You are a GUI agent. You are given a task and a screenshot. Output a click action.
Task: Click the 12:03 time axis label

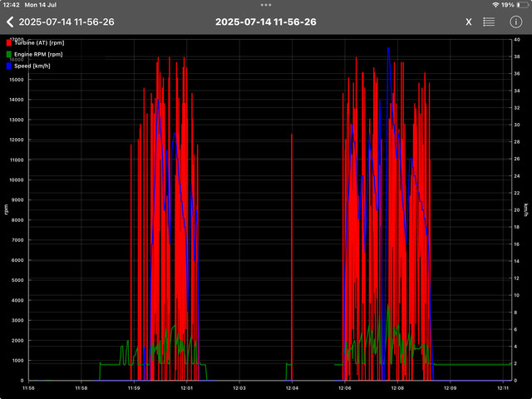coord(239,388)
